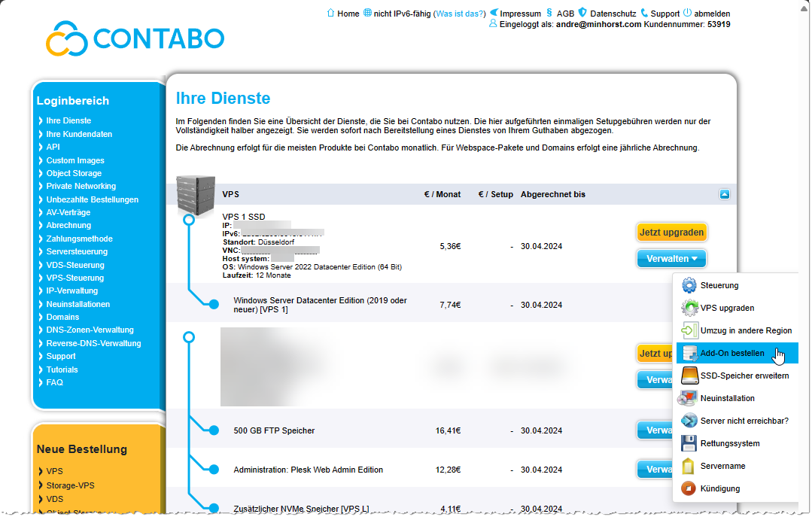812x517 pixels.
Task: Click the Servername icon
Action: point(688,466)
